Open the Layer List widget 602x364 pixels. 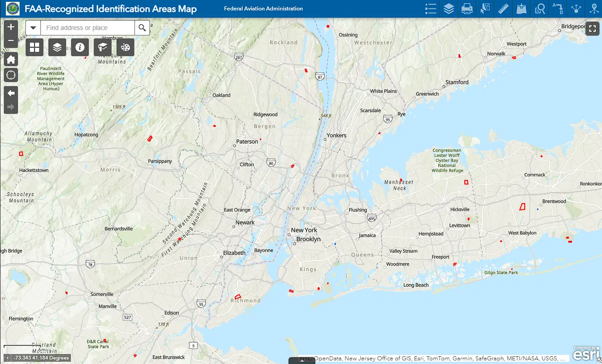coord(449,9)
